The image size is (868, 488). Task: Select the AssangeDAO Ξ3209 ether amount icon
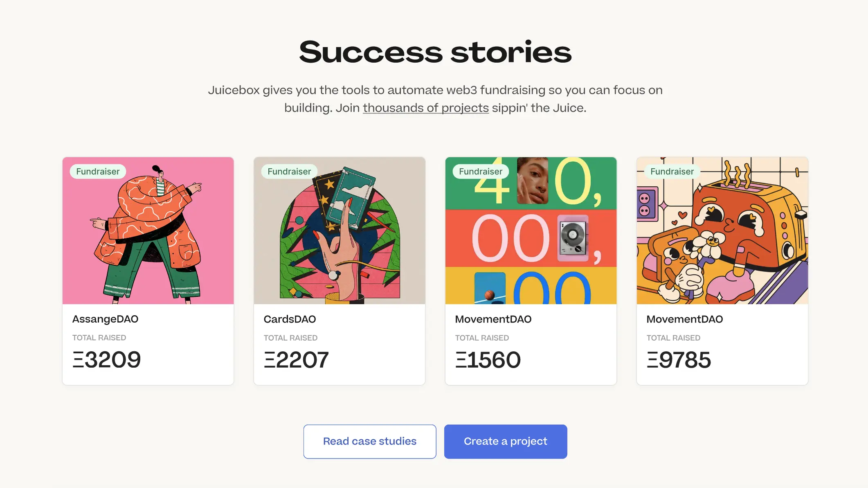point(79,359)
